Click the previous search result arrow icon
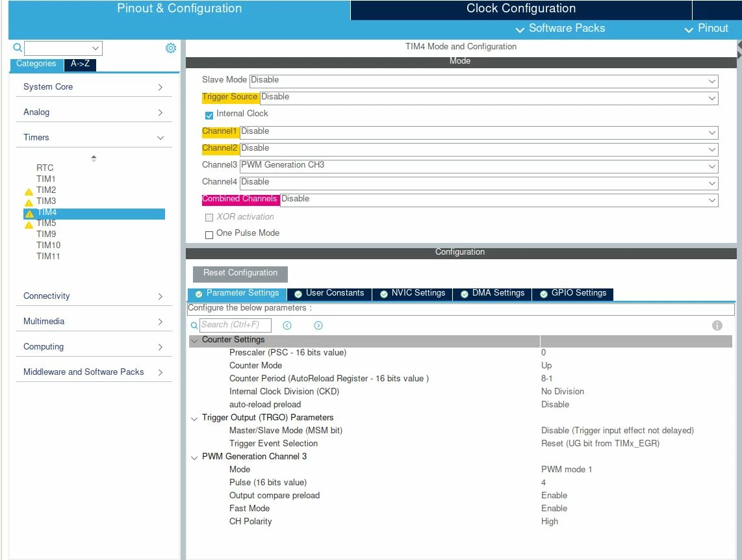The height and width of the screenshot is (560, 742). coord(287,325)
